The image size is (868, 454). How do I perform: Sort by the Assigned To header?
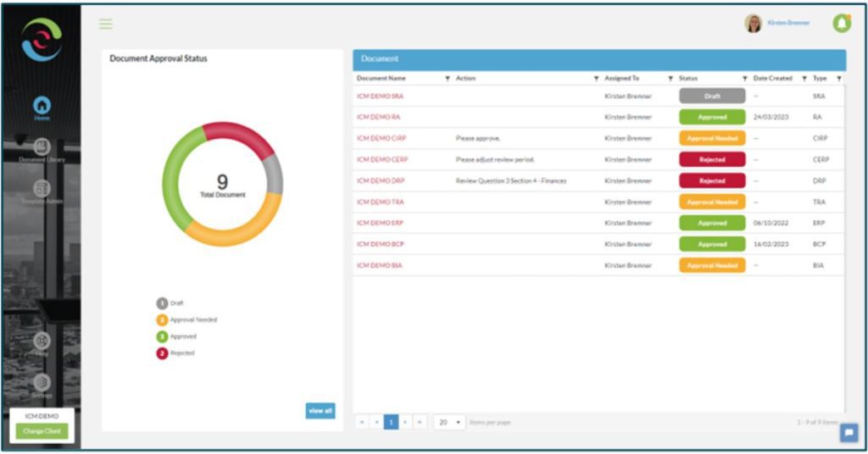[x=621, y=79]
